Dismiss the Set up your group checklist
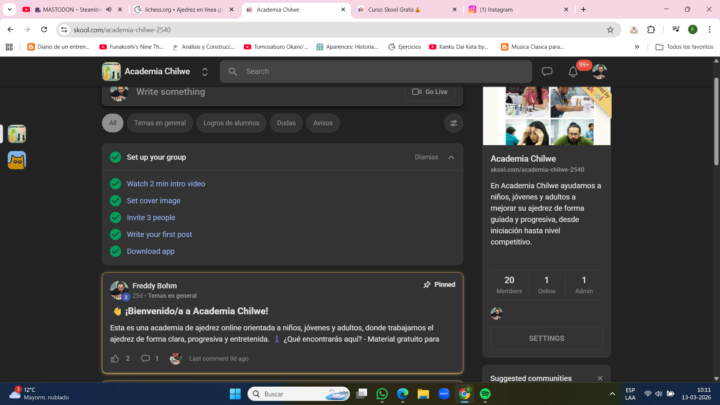 coord(426,157)
